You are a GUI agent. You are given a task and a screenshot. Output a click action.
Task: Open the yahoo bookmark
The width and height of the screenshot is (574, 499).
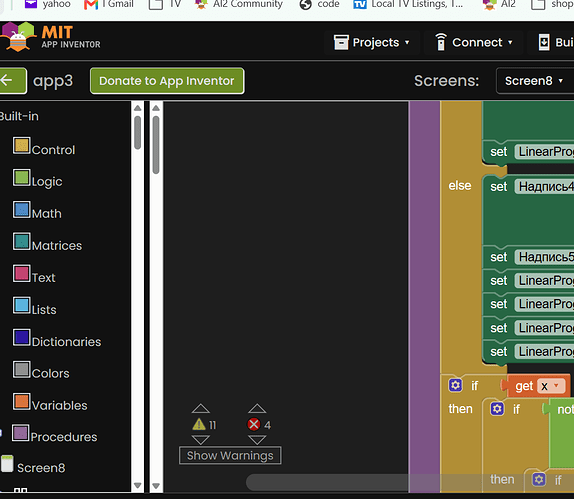47,4
